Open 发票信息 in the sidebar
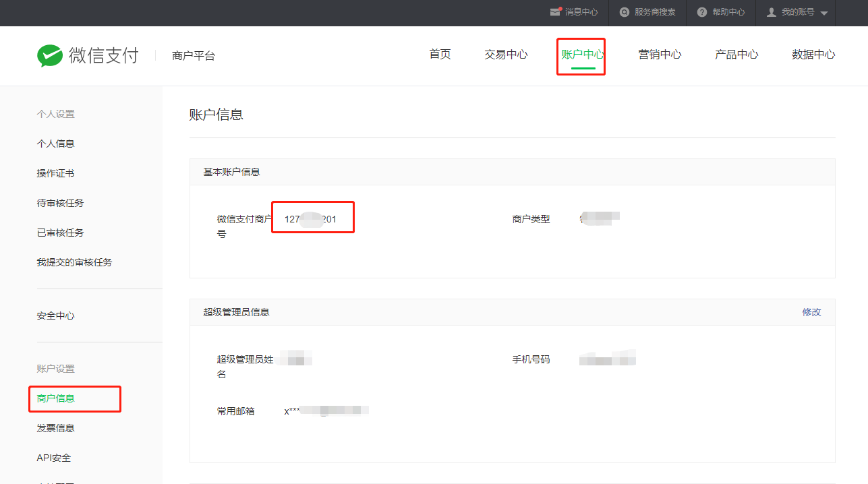The width and height of the screenshot is (868, 484). [55, 428]
